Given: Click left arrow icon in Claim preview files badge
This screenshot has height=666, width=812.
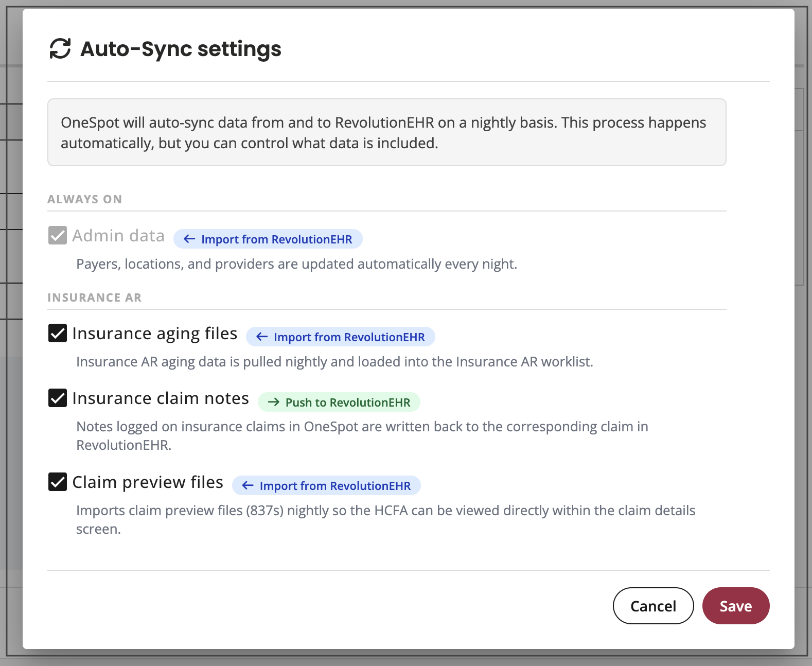Looking at the screenshot, I should pos(248,485).
